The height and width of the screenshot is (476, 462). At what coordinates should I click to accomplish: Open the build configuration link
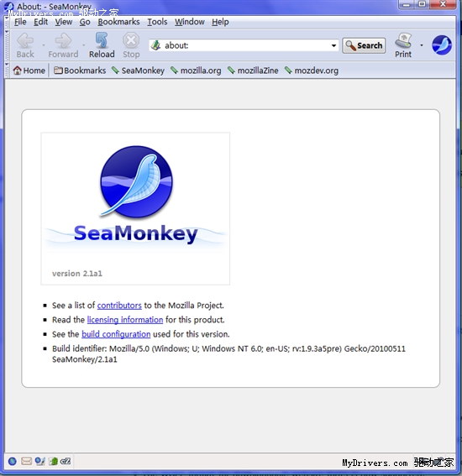116,334
